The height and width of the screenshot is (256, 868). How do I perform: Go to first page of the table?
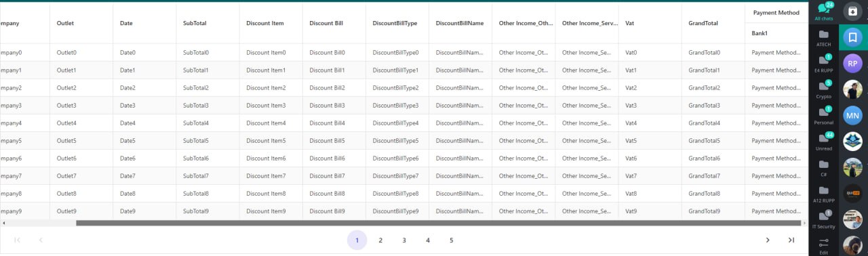coord(17,240)
